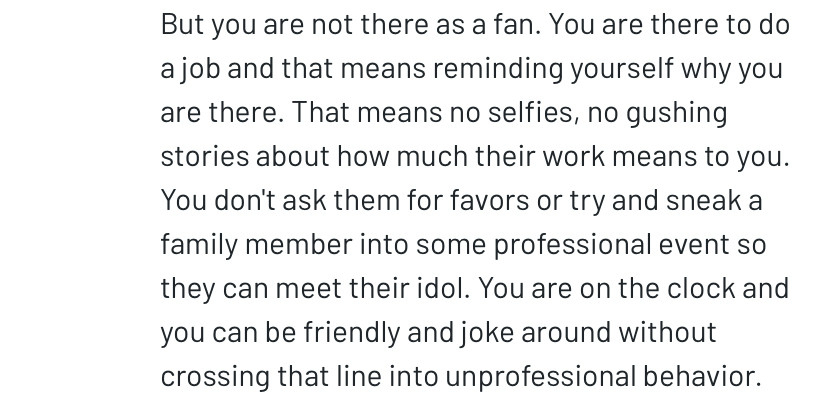Click the word "family" in the paragraph
Screen dimensions: 828x402
(x=198, y=245)
